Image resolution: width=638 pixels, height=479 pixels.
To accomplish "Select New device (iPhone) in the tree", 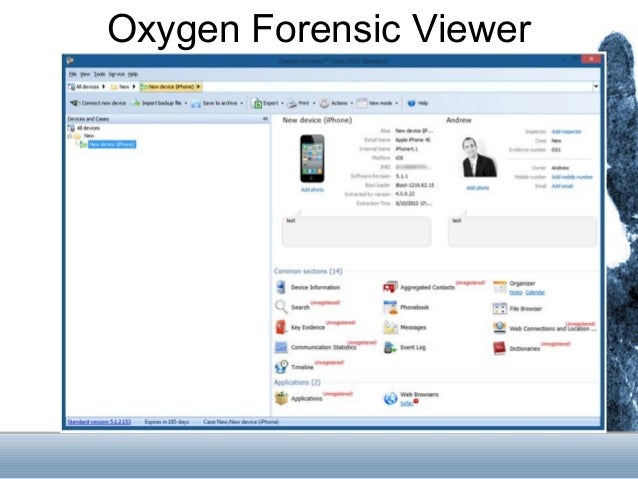I will pyautogui.click(x=112, y=144).
